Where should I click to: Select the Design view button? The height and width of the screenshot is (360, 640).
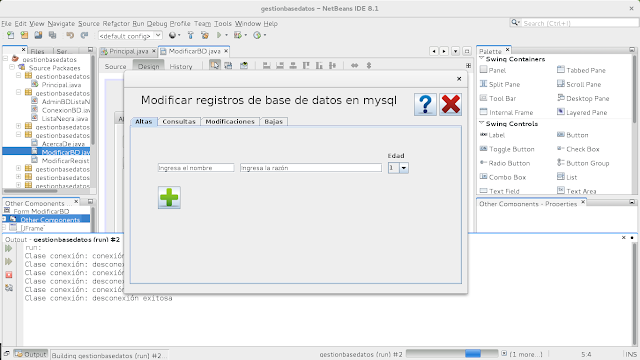coord(149,66)
